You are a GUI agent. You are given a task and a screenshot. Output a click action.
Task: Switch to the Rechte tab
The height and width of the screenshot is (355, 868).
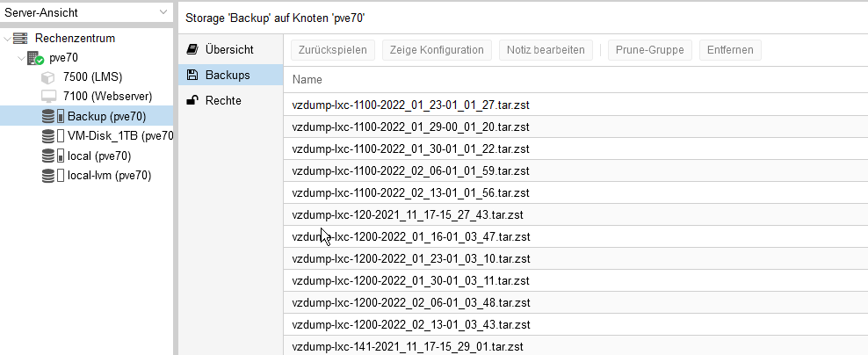pyautogui.click(x=222, y=100)
